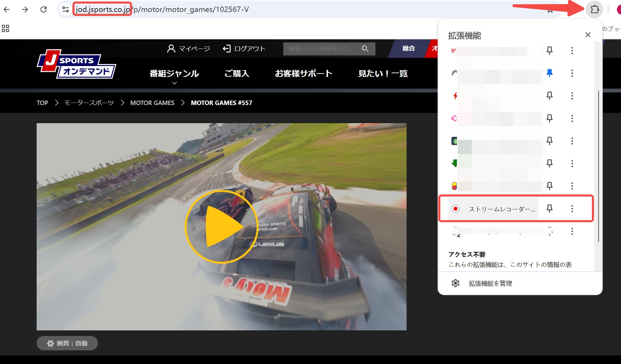The height and width of the screenshot is (364, 621).
Task: Open お客様サポート menu item
Action: point(303,74)
